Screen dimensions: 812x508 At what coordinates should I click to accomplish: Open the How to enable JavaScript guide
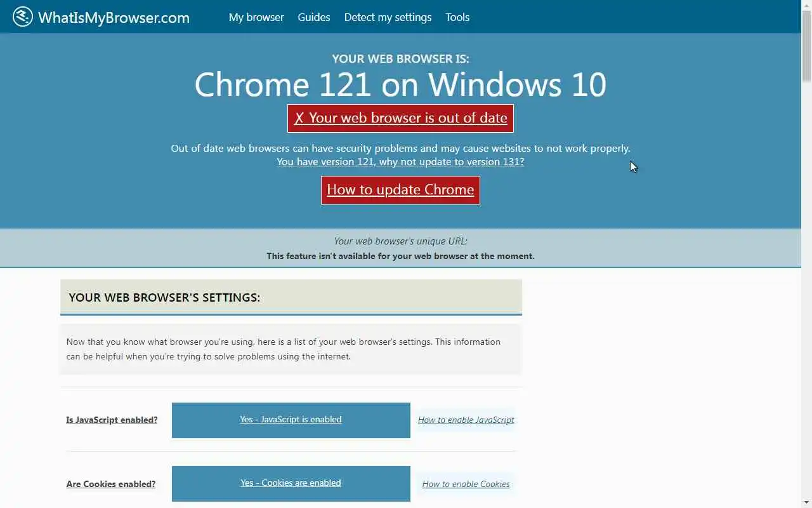pyautogui.click(x=466, y=420)
